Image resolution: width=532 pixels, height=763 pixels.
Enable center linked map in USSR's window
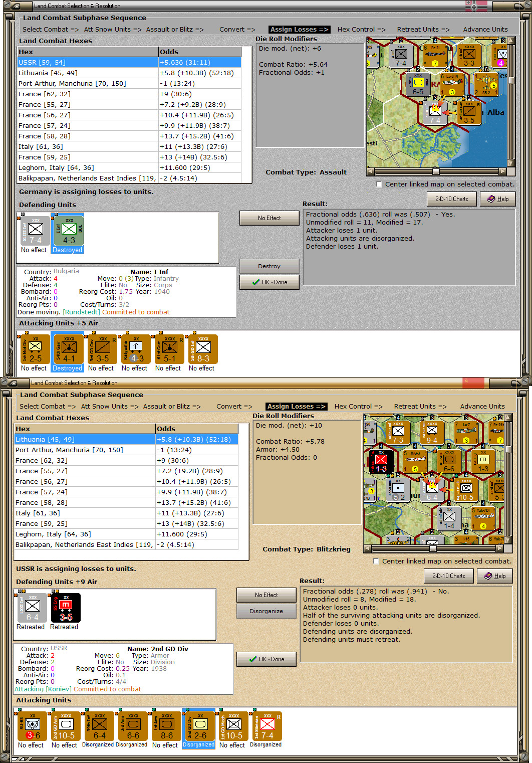(376, 561)
